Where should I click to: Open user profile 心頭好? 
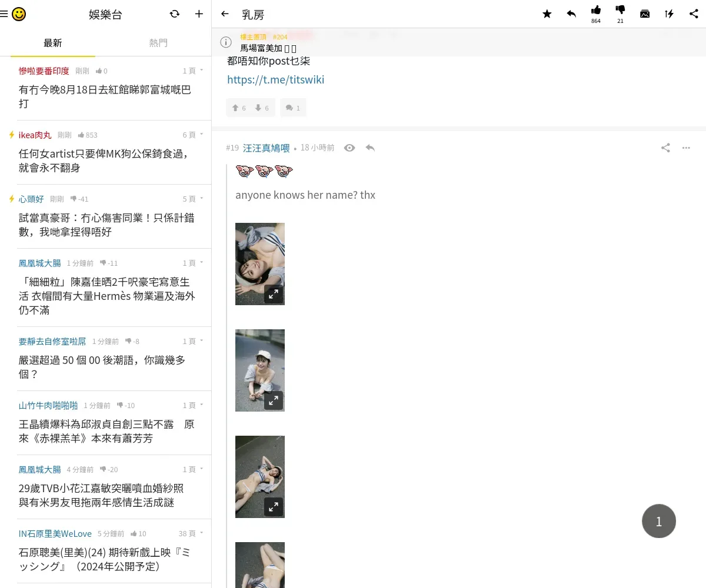coord(31,199)
